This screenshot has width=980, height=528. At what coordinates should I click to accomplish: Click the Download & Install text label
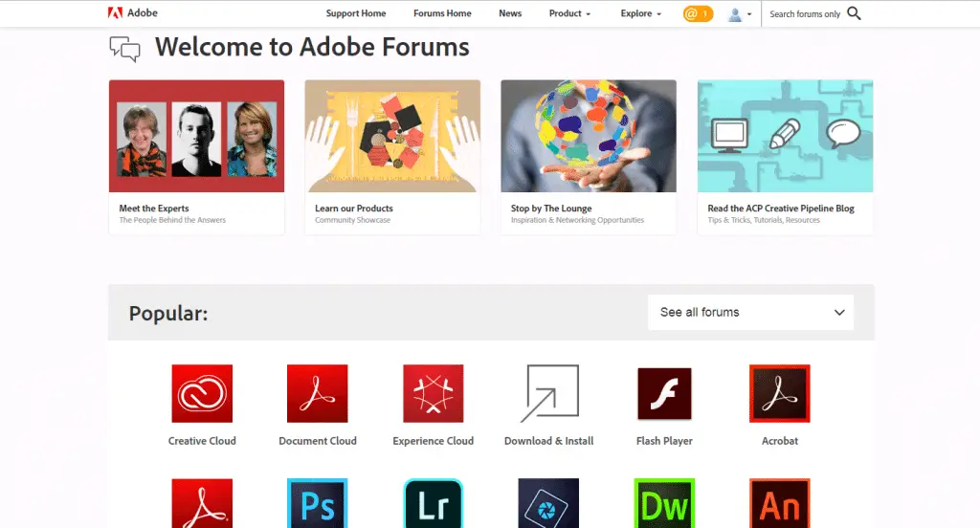point(548,441)
